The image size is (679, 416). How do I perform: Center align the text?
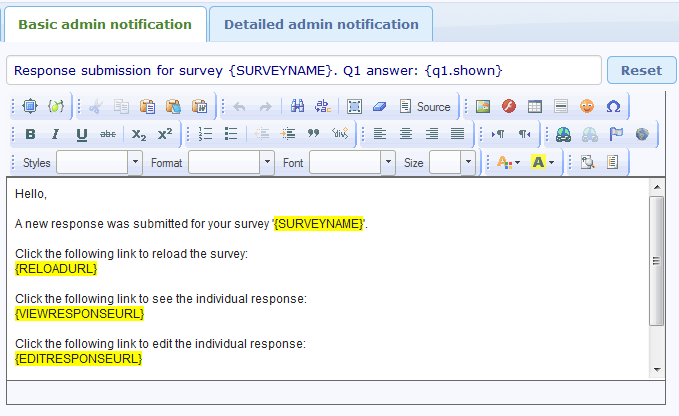(x=406, y=134)
